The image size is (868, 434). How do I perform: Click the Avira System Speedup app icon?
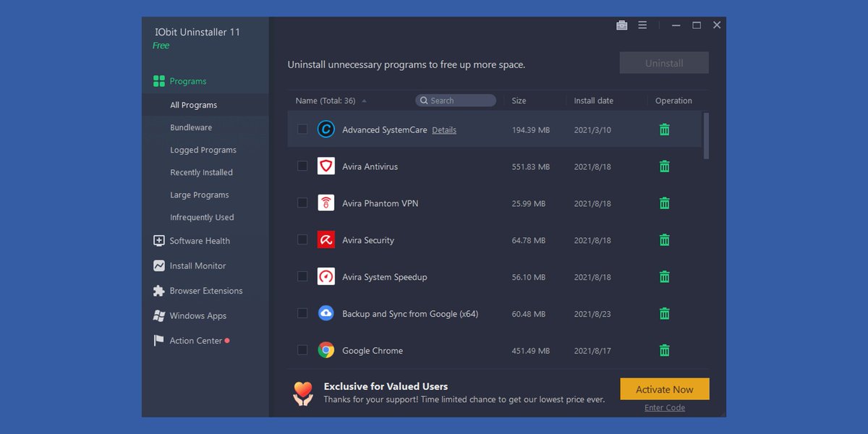click(x=326, y=277)
